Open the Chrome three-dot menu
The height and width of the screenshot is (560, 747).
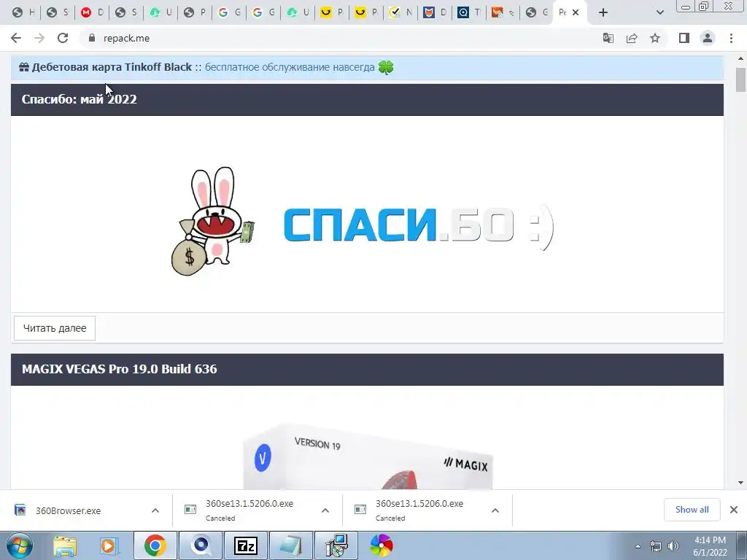tap(731, 38)
